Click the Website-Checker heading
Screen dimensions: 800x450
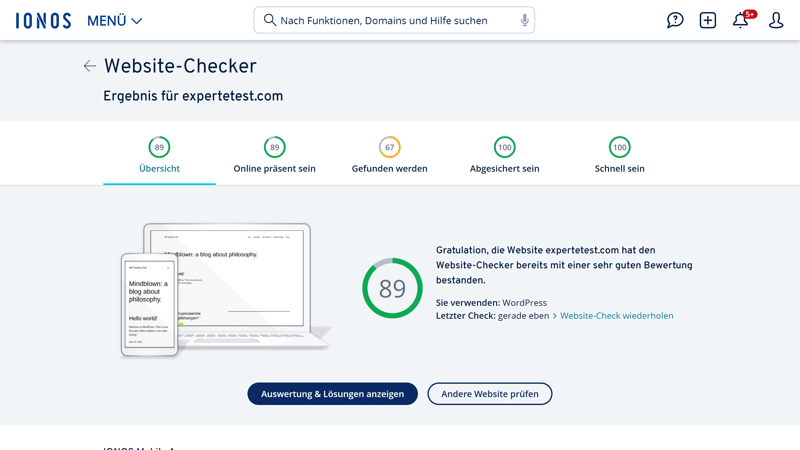coord(180,66)
